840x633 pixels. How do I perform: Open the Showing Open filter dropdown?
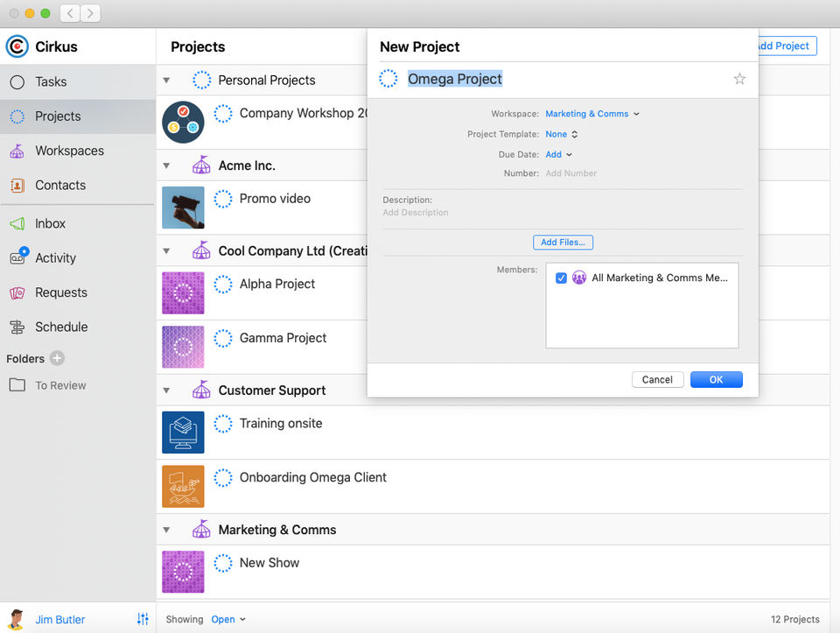click(227, 619)
